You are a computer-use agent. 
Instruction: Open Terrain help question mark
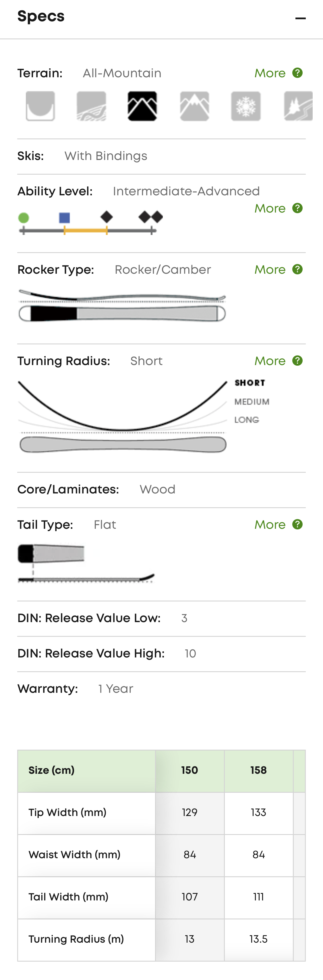pyautogui.click(x=297, y=73)
